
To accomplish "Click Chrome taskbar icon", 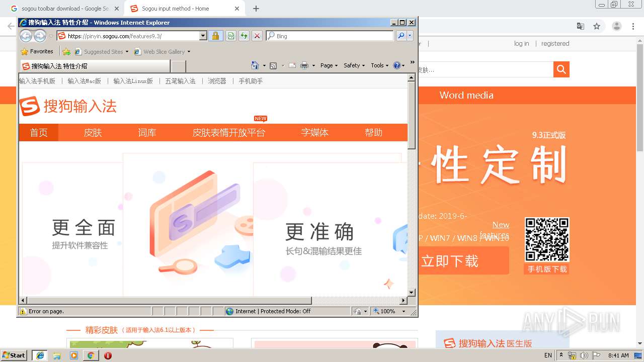I will point(91,355).
